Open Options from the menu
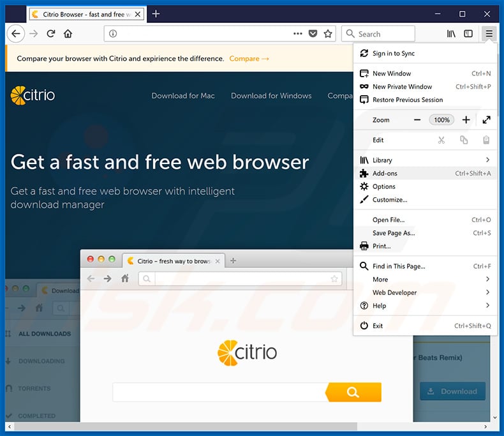This screenshot has width=504, height=436. [425, 186]
